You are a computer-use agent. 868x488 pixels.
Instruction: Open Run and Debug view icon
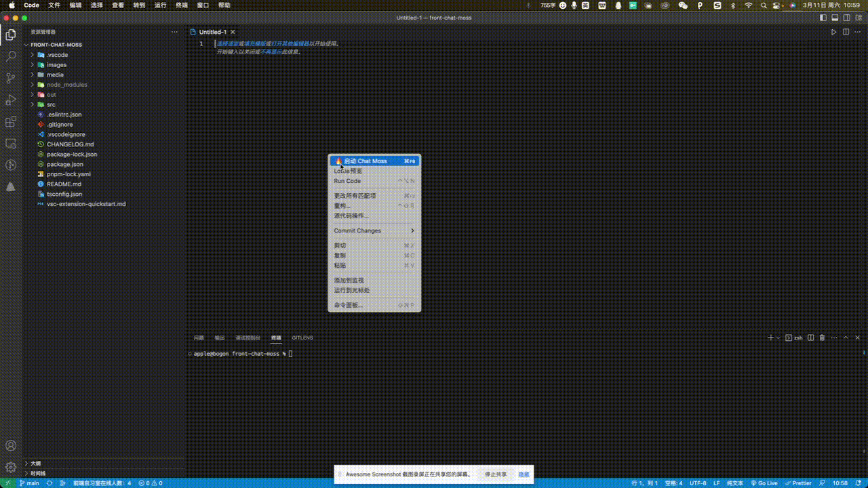click(x=11, y=100)
